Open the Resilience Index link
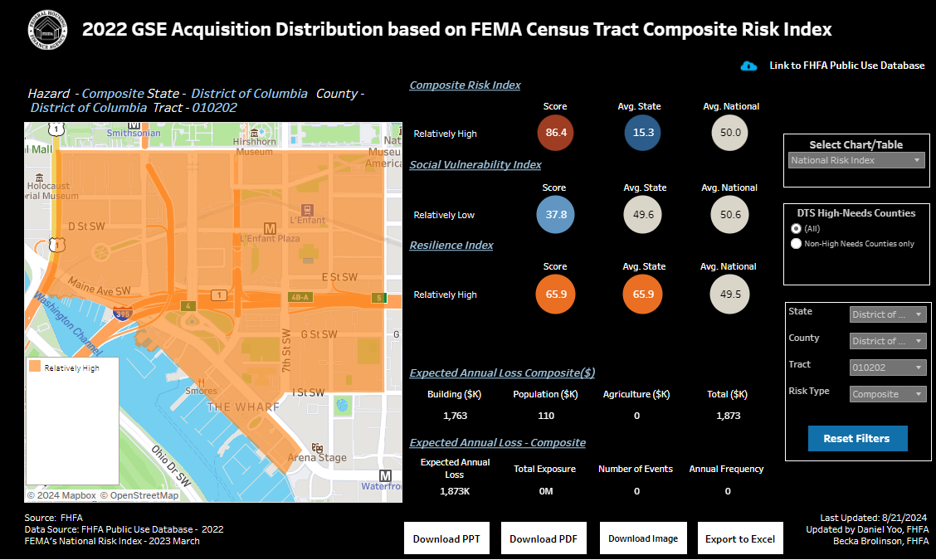Viewport: 936px width, 560px height. coord(451,245)
